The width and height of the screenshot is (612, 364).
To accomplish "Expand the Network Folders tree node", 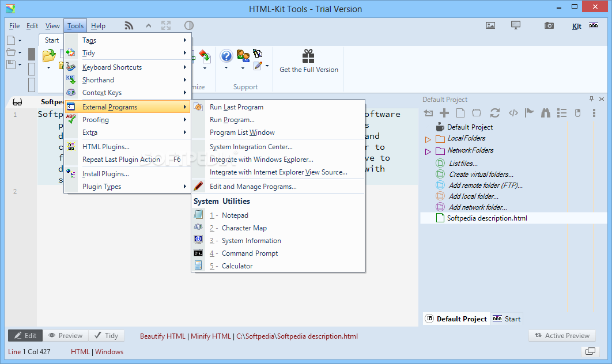I will pos(428,151).
